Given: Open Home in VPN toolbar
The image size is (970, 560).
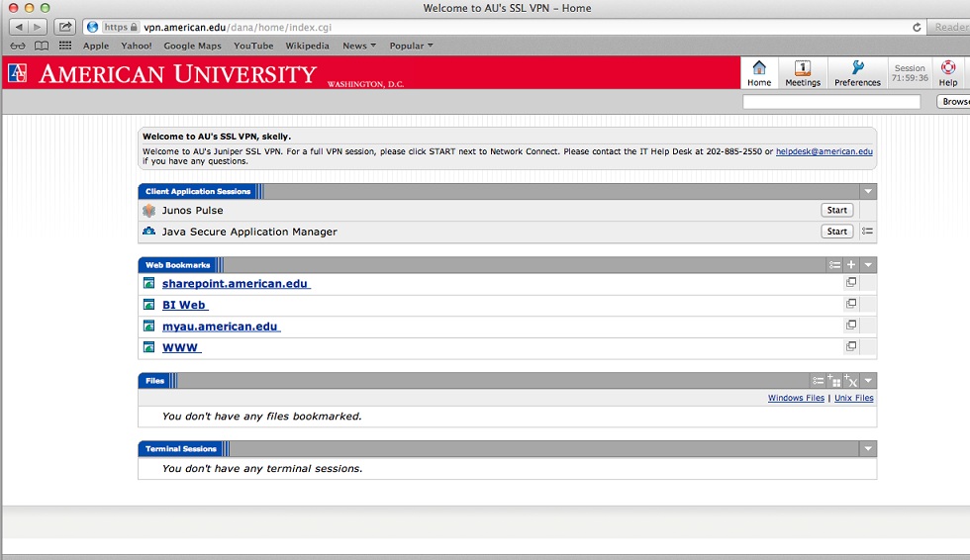Looking at the screenshot, I should point(759,73).
